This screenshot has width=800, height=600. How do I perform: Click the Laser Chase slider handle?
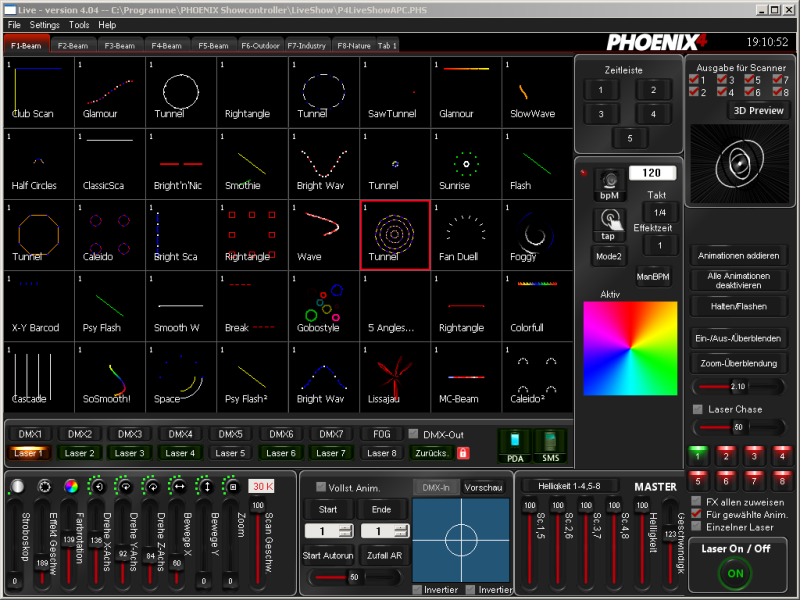pyautogui.click(x=738, y=427)
